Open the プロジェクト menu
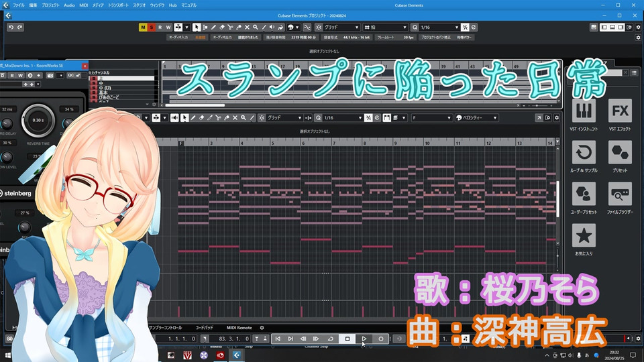The height and width of the screenshot is (362, 644). tap(50, 5)
